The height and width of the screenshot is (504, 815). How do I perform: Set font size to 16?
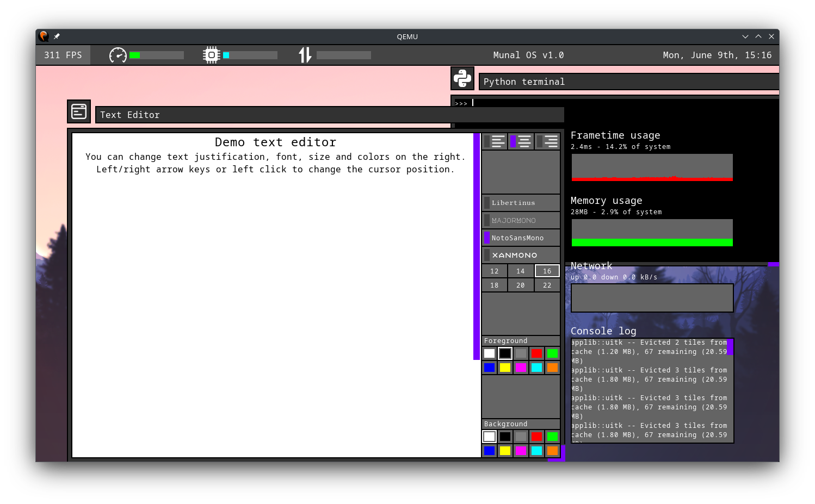click(547, 271)
